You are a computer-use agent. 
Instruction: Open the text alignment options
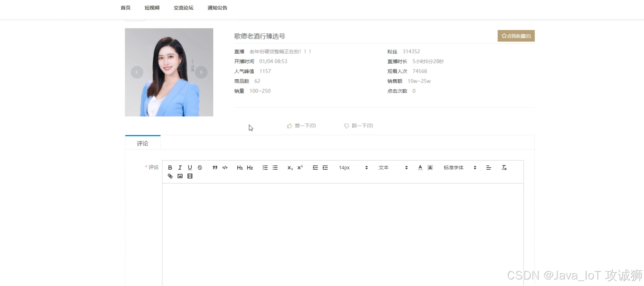[x=489, y=168]
